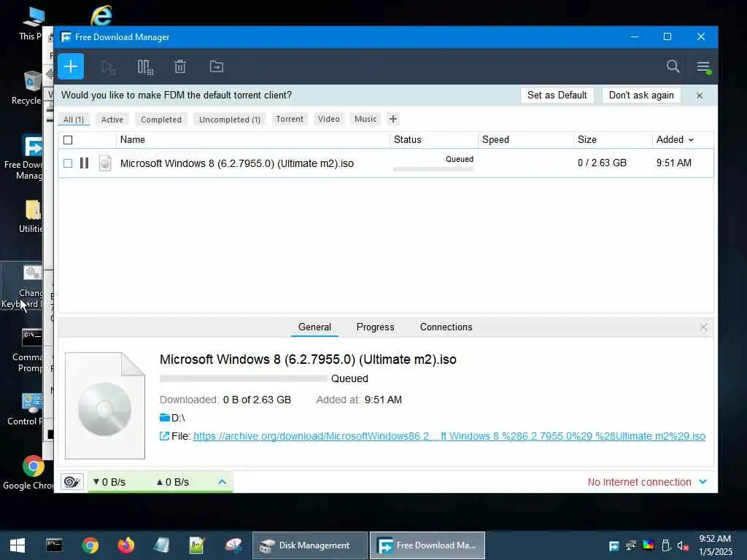Select the Uncompleted (1) filter tab

click(230, 120)
